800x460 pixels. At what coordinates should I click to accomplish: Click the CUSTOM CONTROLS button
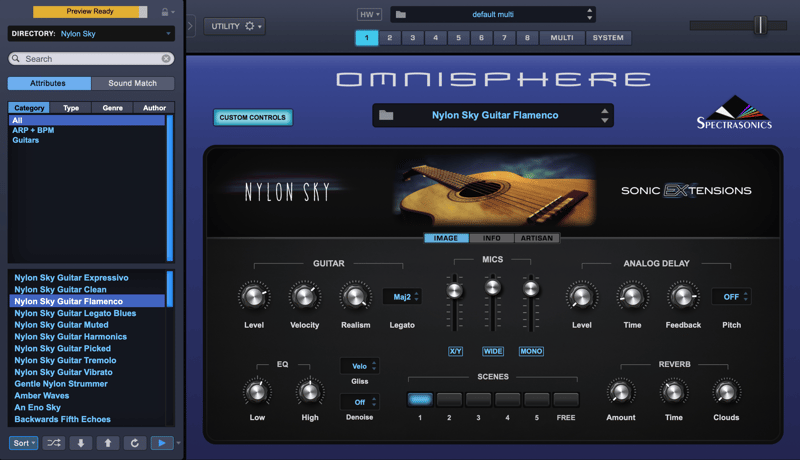click(x=253, y=117)
